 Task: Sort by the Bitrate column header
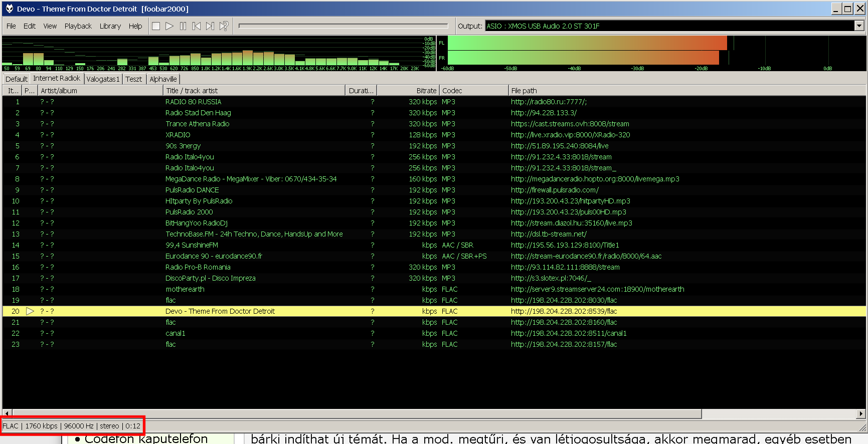409,91
